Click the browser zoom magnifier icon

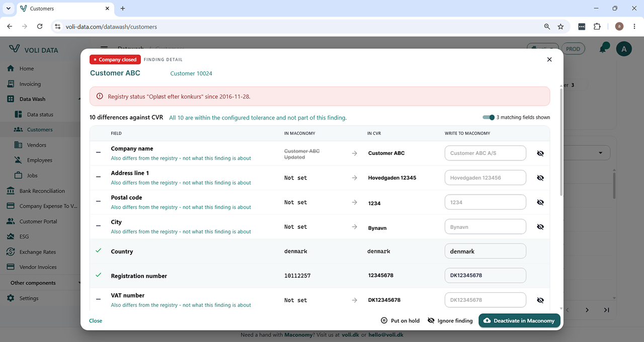[547, 27]
